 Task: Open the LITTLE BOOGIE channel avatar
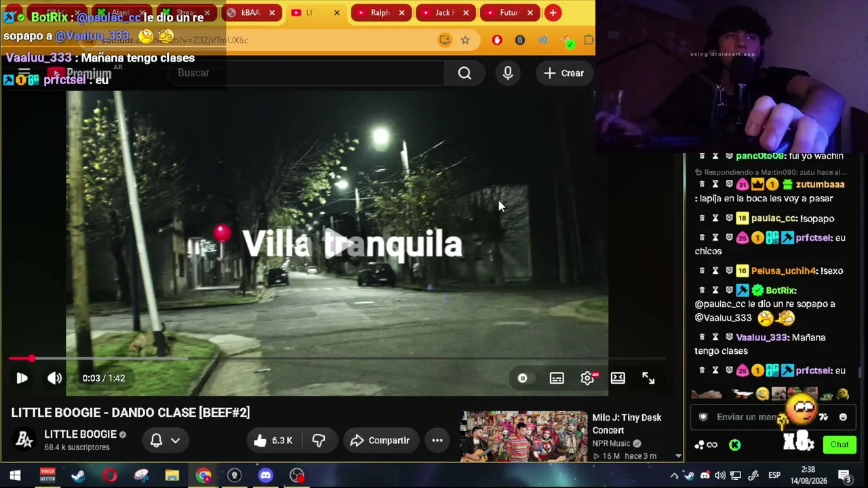(x=24, y=440)
